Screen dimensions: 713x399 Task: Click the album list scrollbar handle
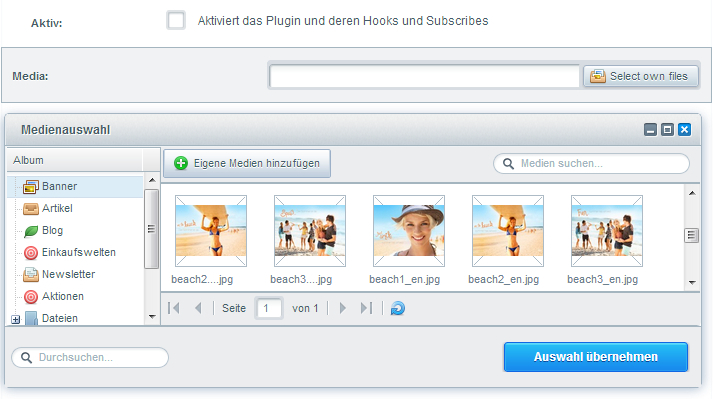[x=151, y=229]
